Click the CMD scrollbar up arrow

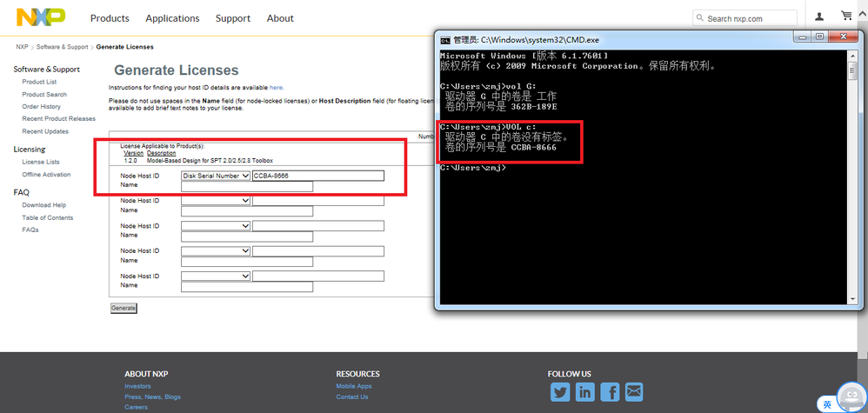click(852, 56)
